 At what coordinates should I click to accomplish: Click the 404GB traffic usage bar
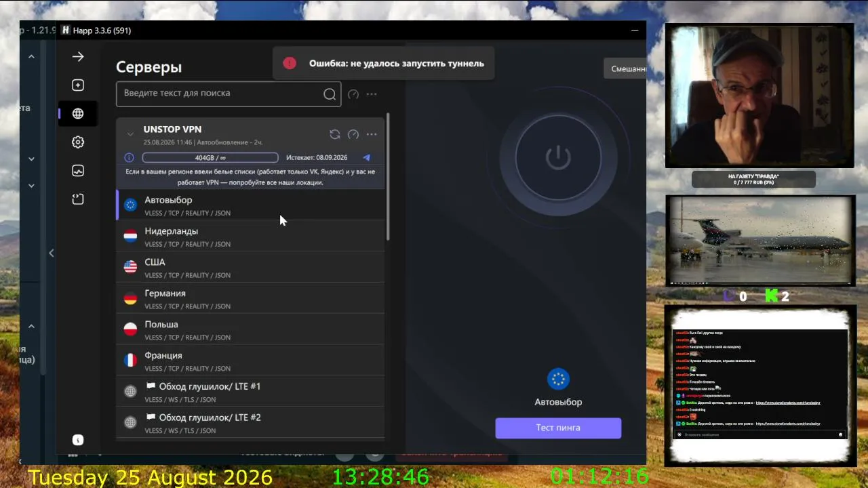(x=210, y=158)
